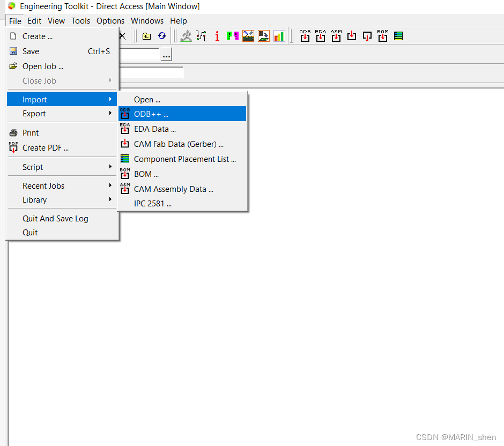The image size is (504, 446).
Task: Click the BOM import toolbar icon
Action: tap(383, 36)
